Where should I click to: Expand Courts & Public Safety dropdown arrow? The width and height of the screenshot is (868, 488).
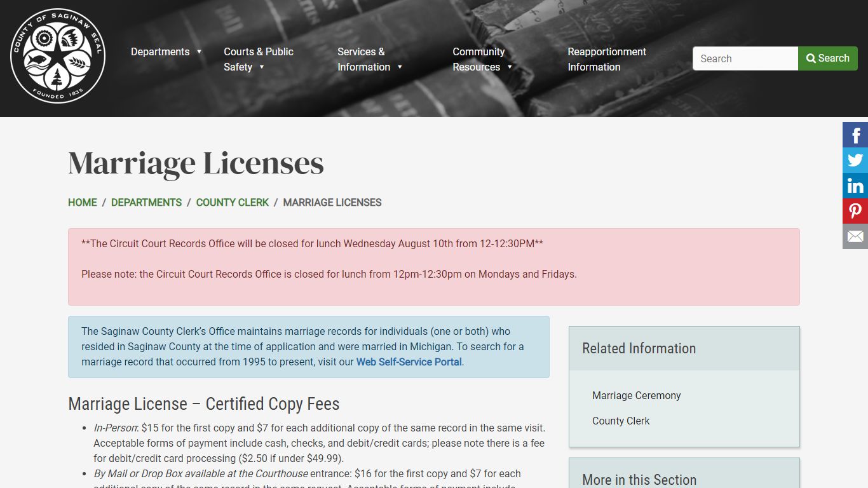click(x=261, y=67)
